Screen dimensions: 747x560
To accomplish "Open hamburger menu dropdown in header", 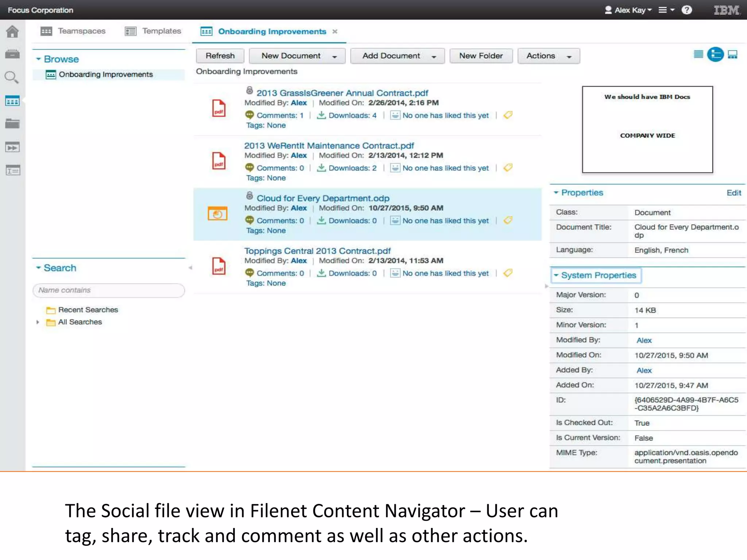I will [x=666, y=10].
